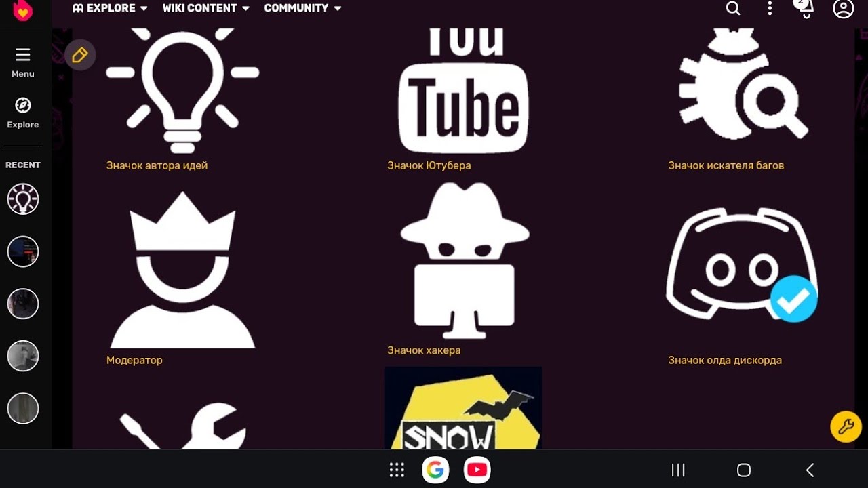Open the SNOW bat logo image
This screenshot has height=488, width=868.
coord(463,407)
